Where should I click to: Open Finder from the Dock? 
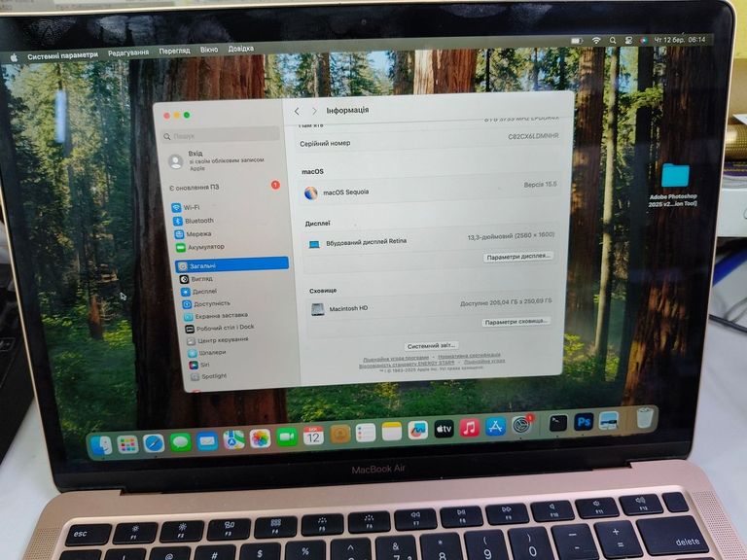[101, 445]
